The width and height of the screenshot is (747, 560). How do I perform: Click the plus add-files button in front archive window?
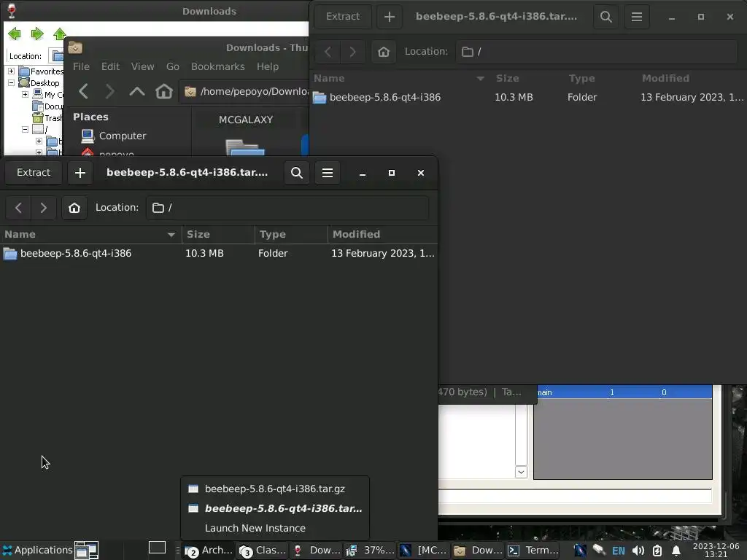[80, 172]
